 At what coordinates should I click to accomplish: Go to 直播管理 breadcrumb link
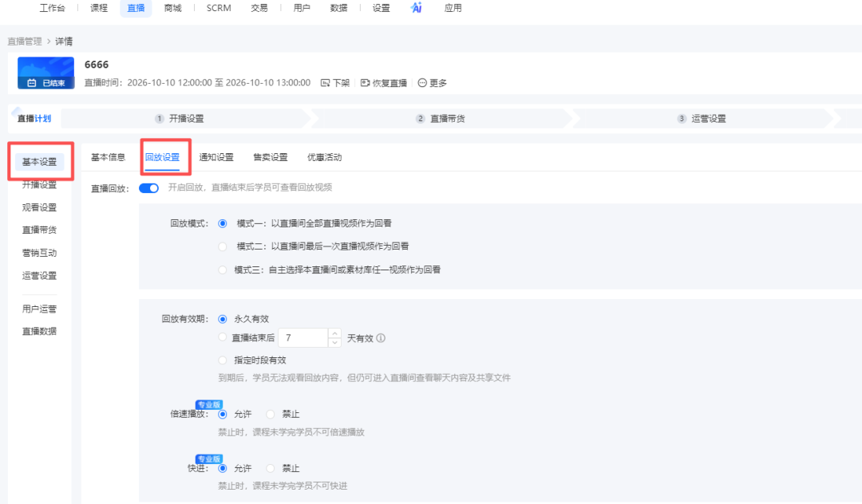click(25, 41)
